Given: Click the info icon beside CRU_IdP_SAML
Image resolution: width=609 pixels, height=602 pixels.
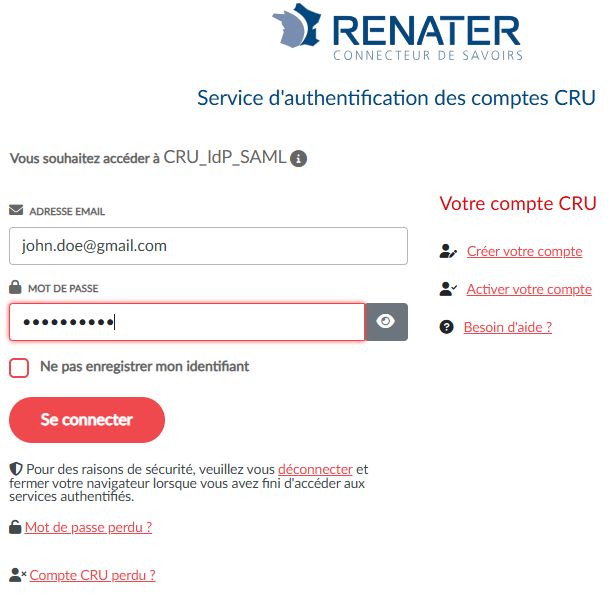Looking at the screenshot, I should (x=299, y=158).
